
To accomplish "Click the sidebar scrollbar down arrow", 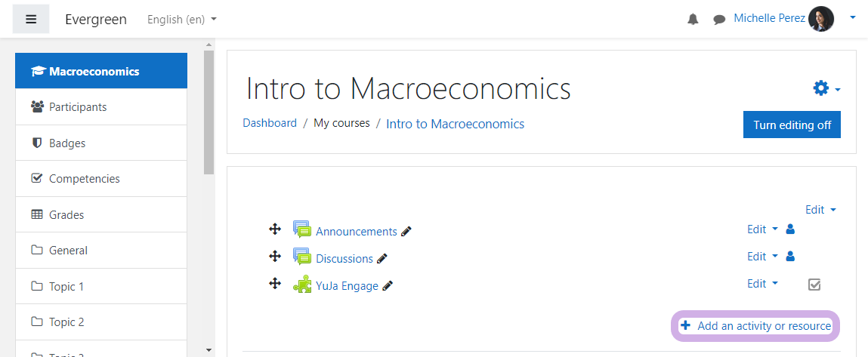I will pos(209,349).
